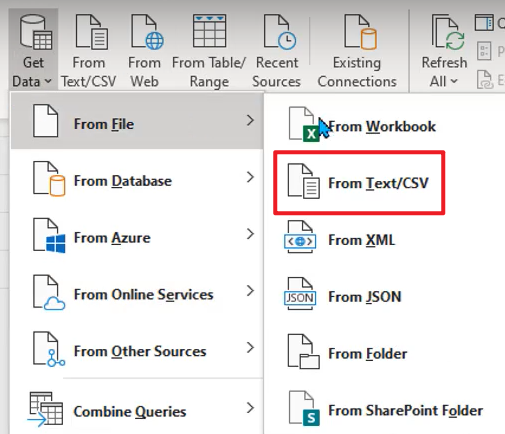Image resolution: width=505 pixels, height=434 pixels.
Task: Click the Get Data database icon
Action: pyautogui.click(x=36, y=32)
